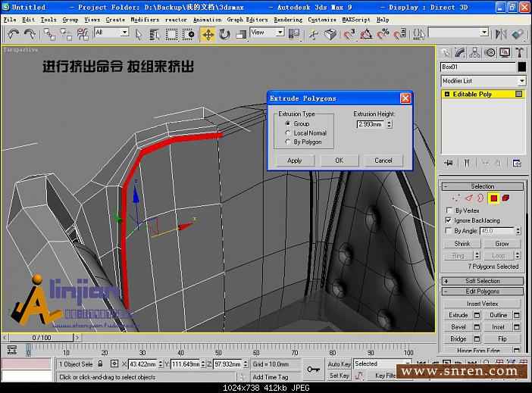Click the Grow selection button
The image size is (532, 393).
[x=502, y=244]
